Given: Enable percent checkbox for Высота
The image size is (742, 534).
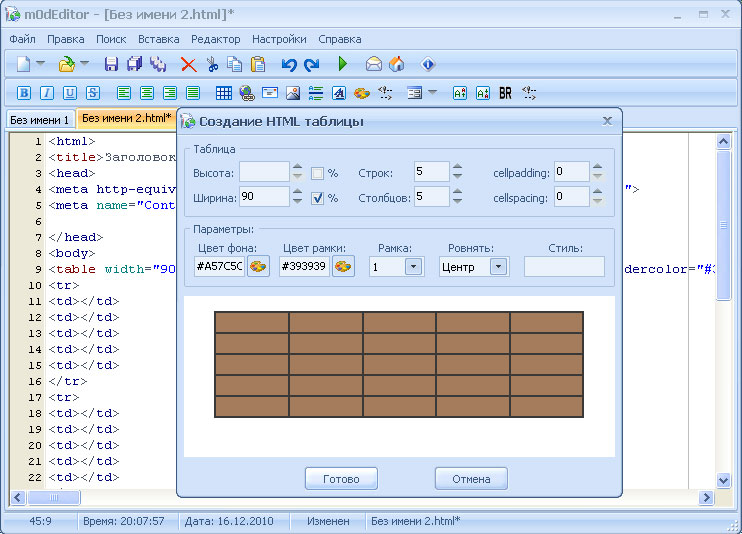Looking at the screenshot, I should [317, 173].
